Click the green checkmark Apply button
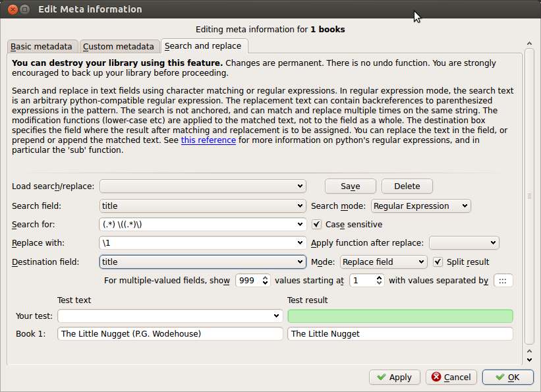 click(395, 377)
